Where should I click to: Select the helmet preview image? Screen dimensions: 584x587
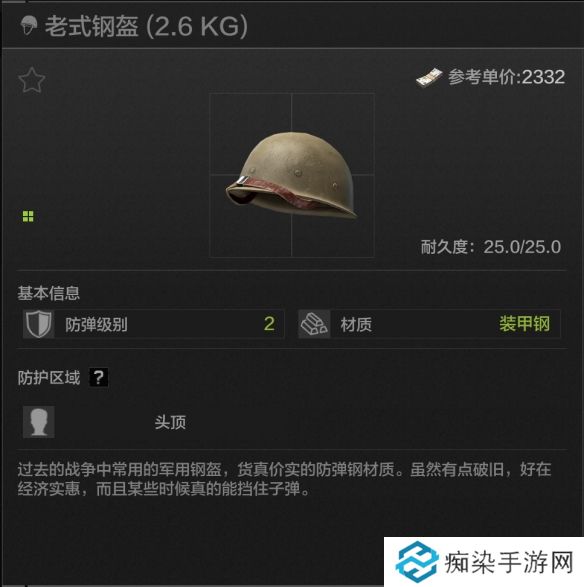coord(292,175)
